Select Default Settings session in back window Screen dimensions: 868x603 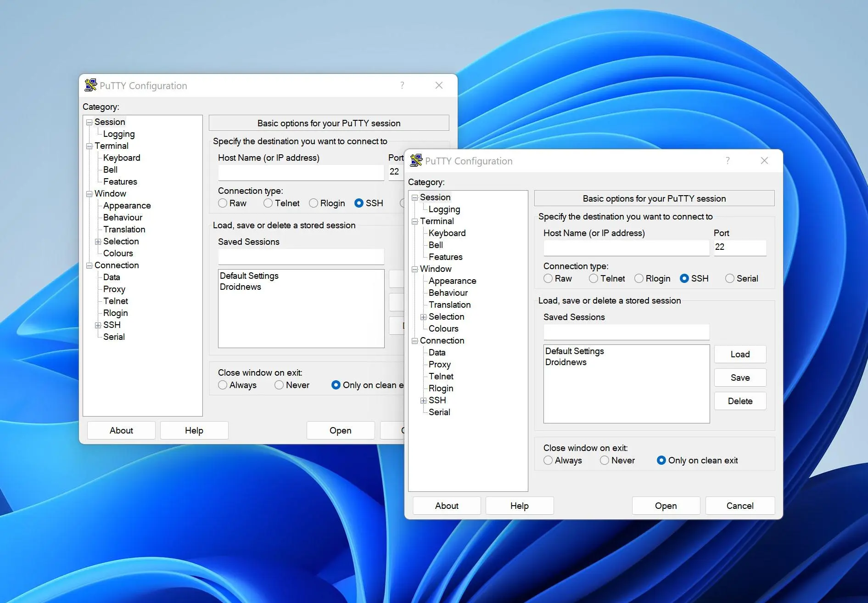tap(249, 276)
